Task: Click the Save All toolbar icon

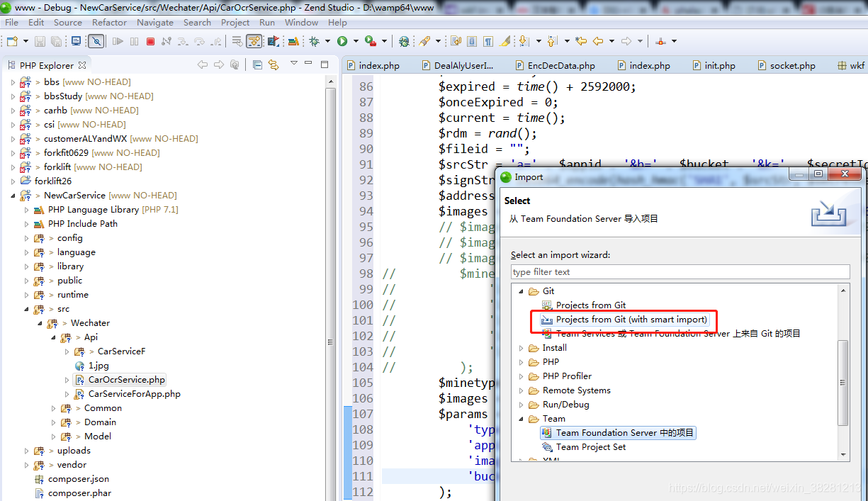Action: 56,41
